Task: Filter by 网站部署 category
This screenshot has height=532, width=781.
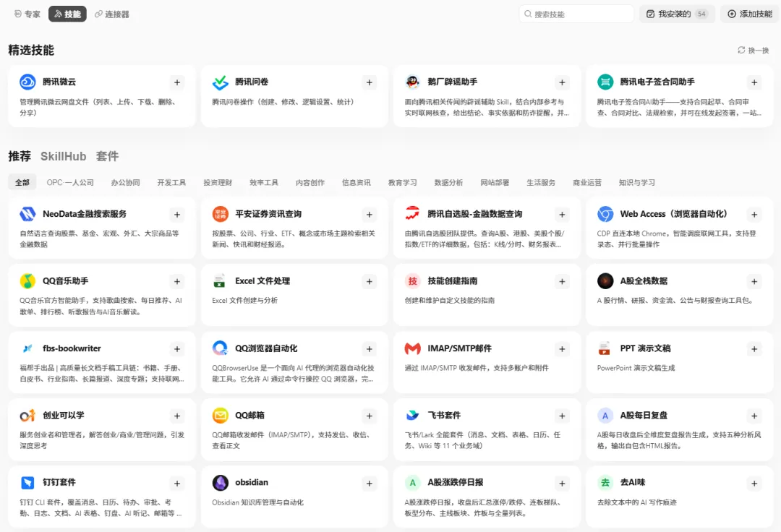Action: coord(495,183)
